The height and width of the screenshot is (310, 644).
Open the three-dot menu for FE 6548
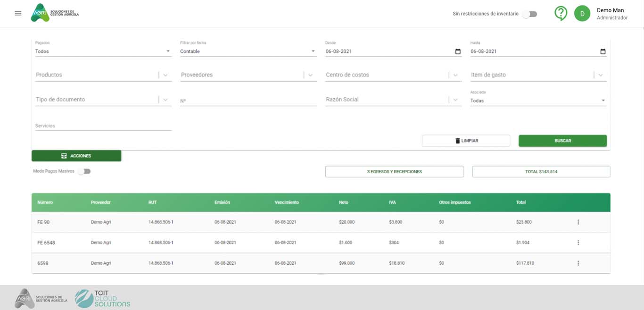[578, 243]
